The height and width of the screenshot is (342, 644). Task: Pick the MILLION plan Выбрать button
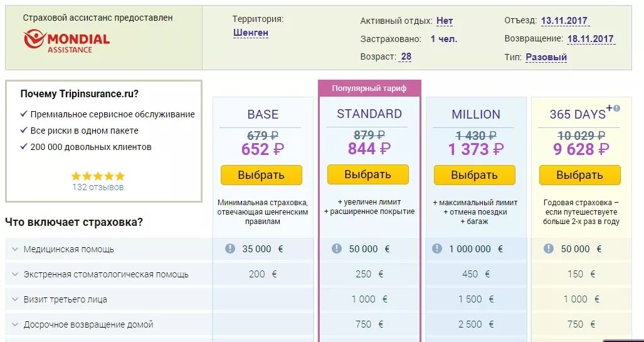(x=475, y=175)
